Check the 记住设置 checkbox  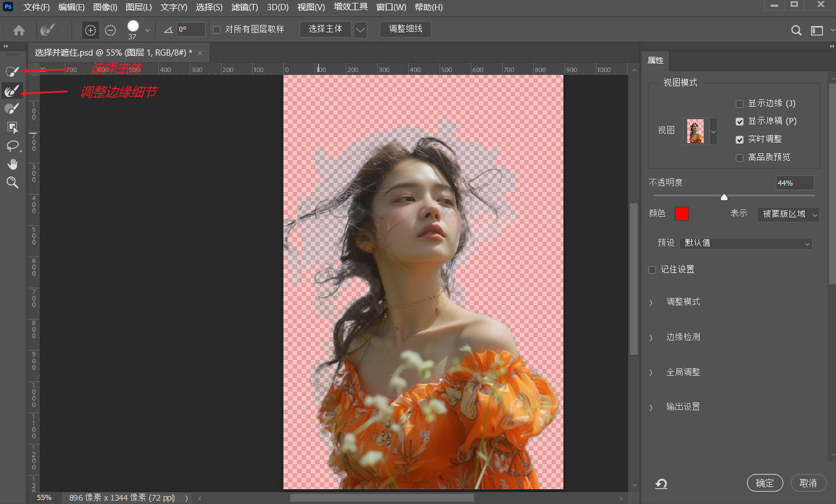pyautogui.click(x=652, y=270)
